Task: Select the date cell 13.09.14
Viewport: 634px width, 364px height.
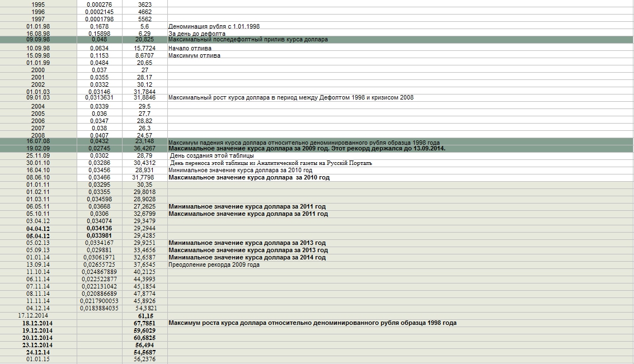Action: [x=38, y=265]
